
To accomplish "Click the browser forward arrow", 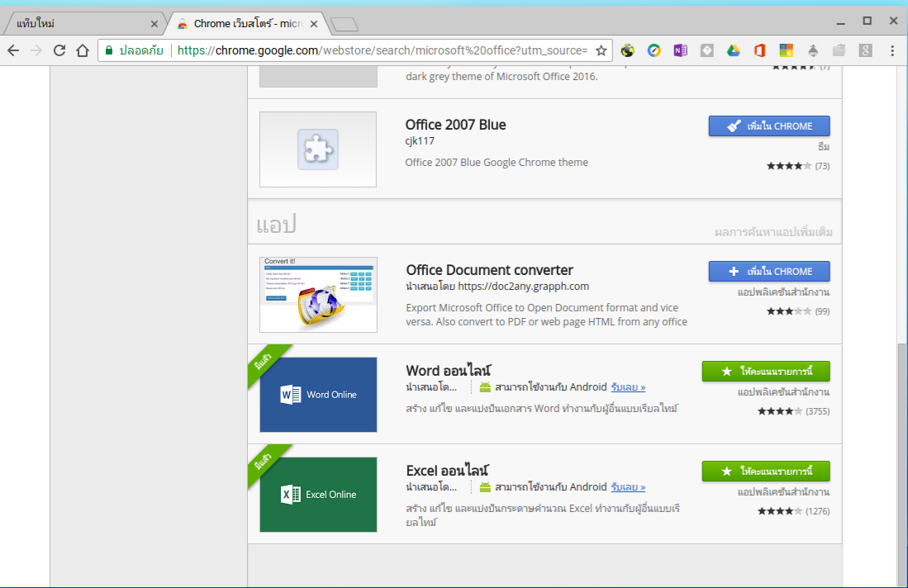I will tap(36, 50).
